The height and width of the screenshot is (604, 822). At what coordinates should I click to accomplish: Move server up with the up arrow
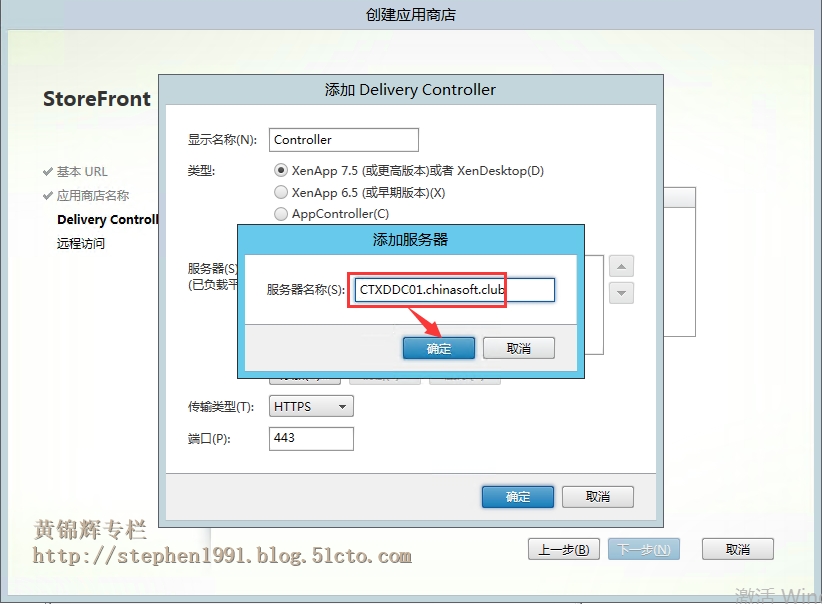point(621,266)
